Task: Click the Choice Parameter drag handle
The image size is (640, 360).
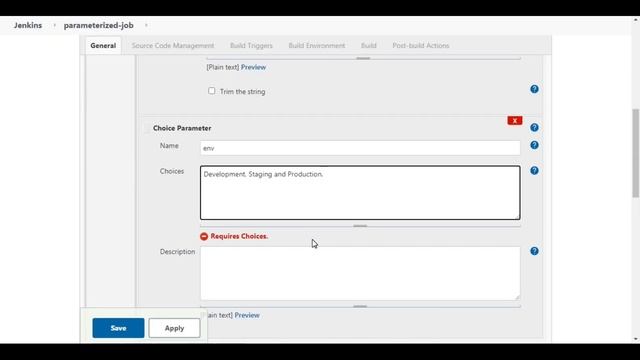Action: pos(147,128)
